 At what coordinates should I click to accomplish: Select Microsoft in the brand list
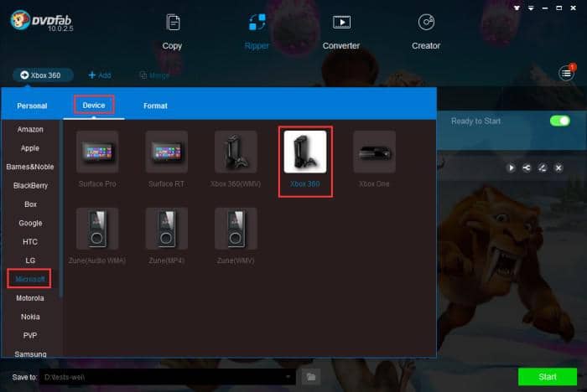tap(30, 279)
